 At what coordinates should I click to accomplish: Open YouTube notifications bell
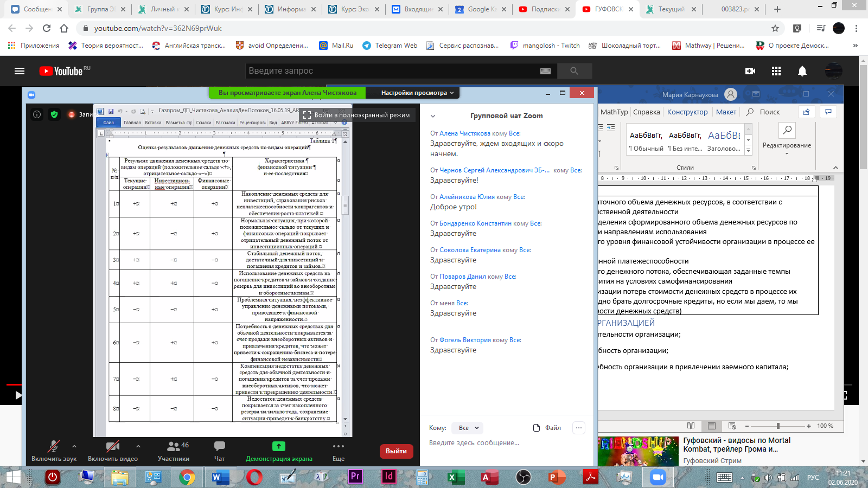coord(802,71)
